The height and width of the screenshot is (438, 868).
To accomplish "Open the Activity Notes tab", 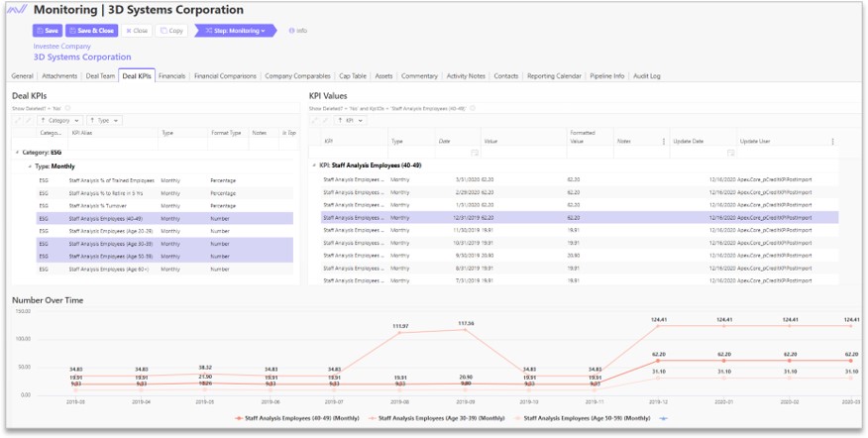I will click(466, 76).
